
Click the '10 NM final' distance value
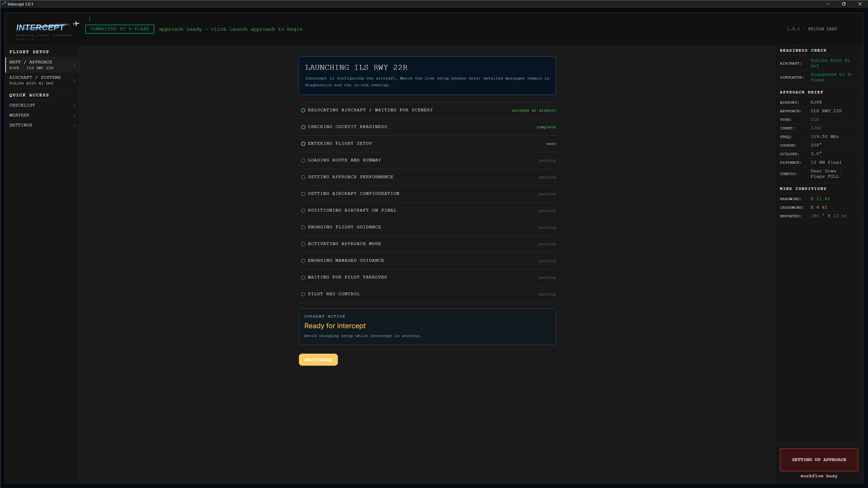(826, 162)
